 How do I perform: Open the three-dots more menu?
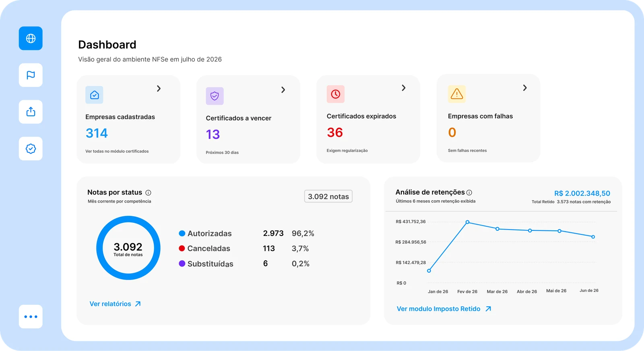point(31,317)
